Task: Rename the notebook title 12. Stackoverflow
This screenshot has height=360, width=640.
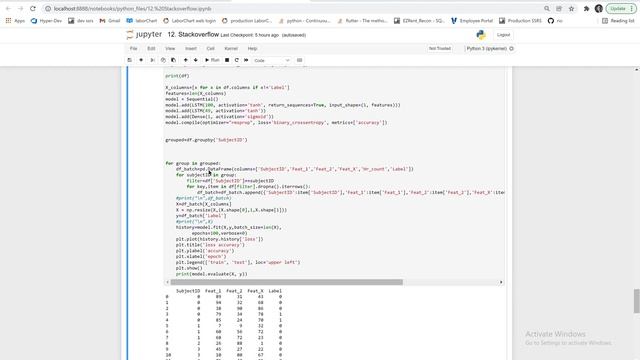Action: pos(193,35)
